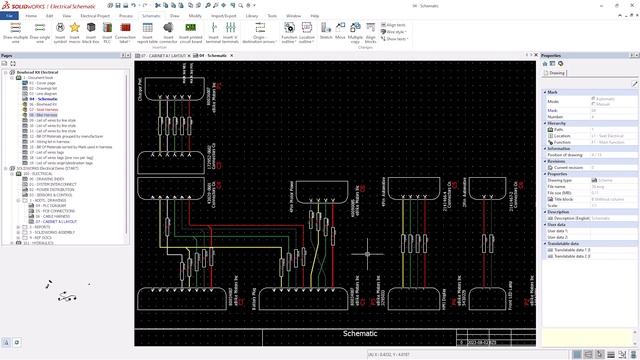Click Insert printed circuit board icon
The height and width of the screenshot is (360, 640).
click(191, 27)
